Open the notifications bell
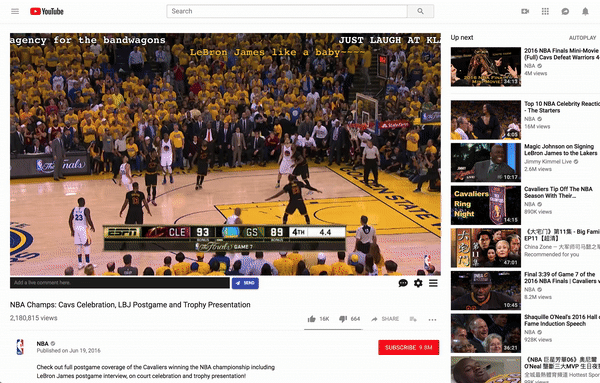 [x=585, y=11]
